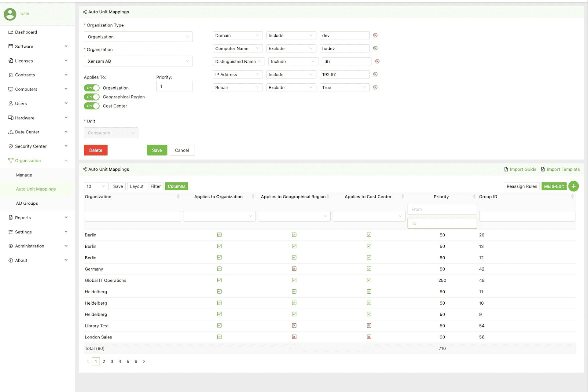
Task: Click the Reports sidebar icon
Action: tap(11, 218)
